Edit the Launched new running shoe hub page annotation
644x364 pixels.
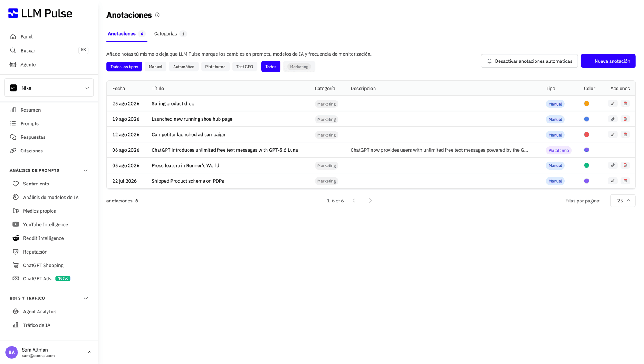pos(613,119)
